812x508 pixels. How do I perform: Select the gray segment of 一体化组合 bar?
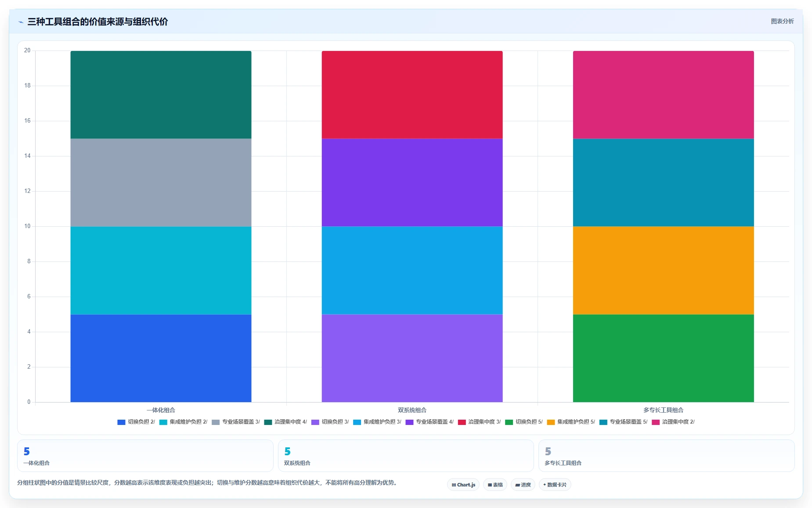point(161,182)
